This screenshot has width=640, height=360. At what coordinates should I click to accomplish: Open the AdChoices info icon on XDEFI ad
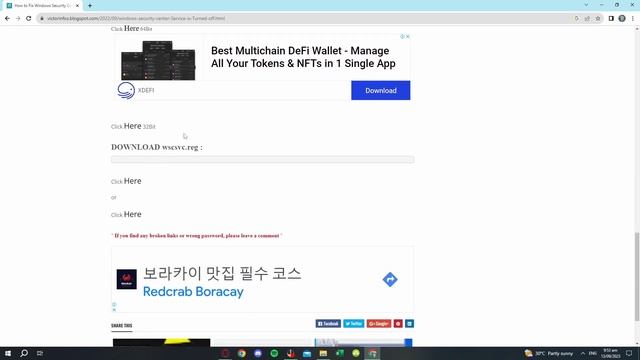[x=402, y=37]
